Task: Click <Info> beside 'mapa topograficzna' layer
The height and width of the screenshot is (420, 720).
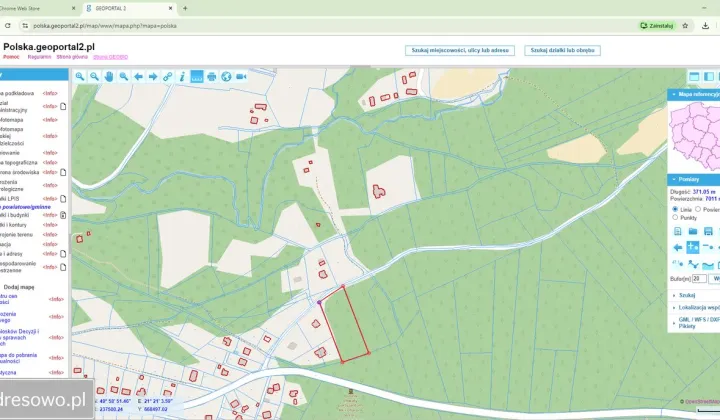Action: [50, 162]
